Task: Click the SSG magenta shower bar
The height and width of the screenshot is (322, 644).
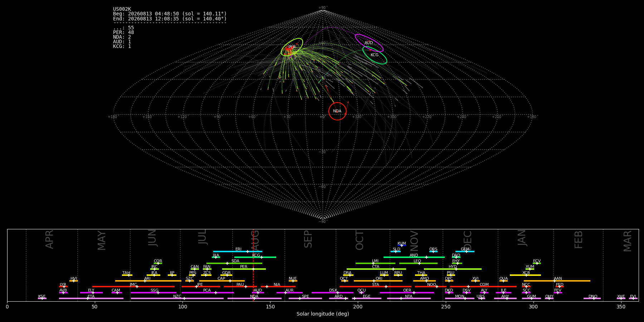Action: click(x=153, y=293)
